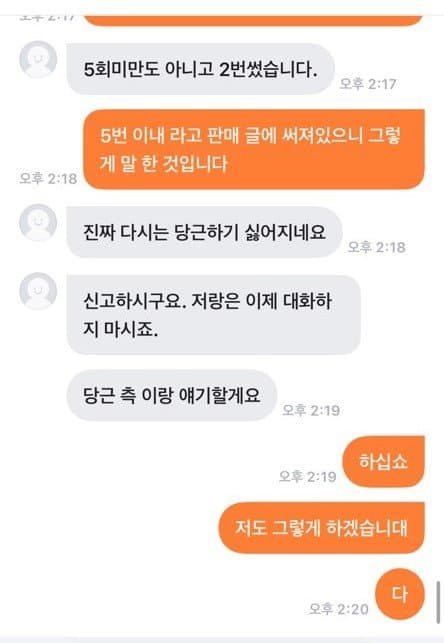
Task: Tap the orange '5번 이내 라고 판매 글에' message
Action: click(x=254, y=149)
